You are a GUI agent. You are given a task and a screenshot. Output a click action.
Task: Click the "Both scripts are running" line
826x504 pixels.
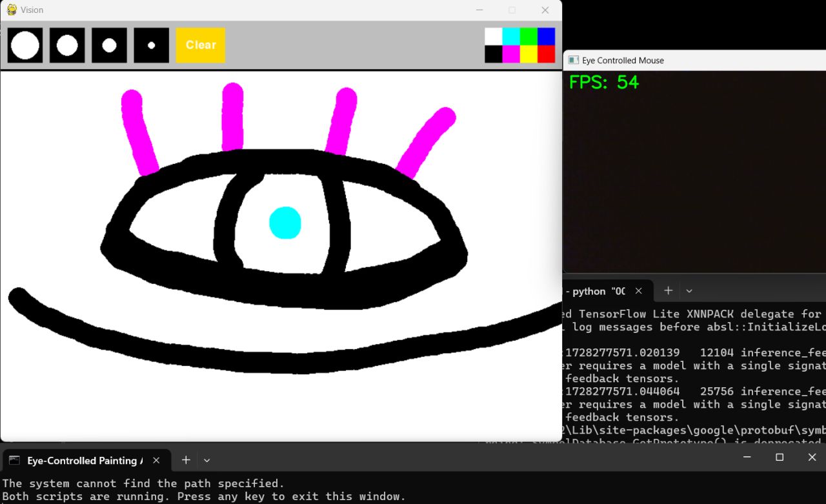click(x=205, y=496)
